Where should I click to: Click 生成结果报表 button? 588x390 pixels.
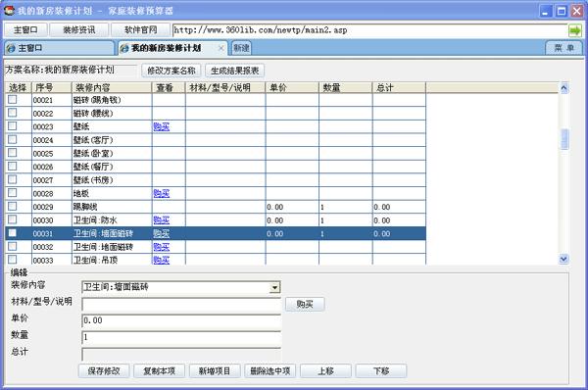[x=235, y=71]
